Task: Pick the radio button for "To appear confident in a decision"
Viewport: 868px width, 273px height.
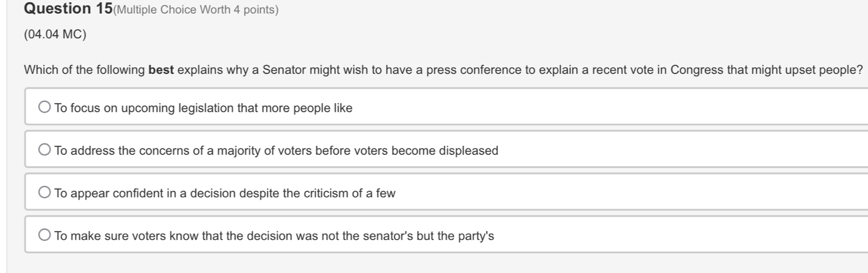Action: tap(45, 193)
